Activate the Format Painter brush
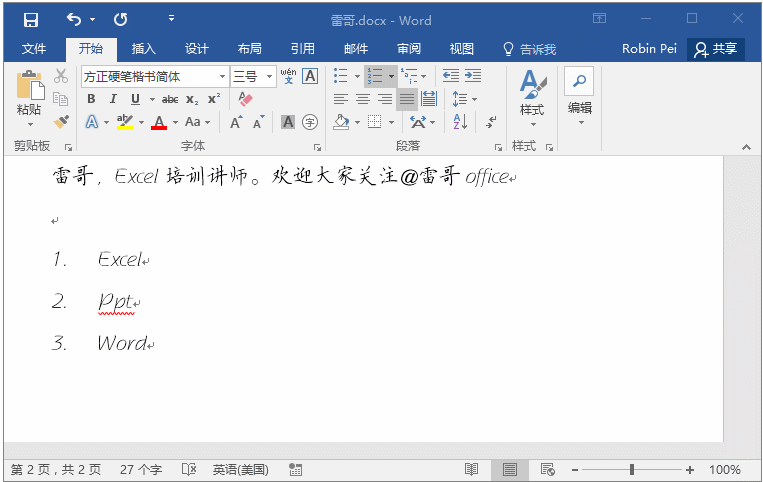Viewport: 763px width, 482px height. click(x=61, y=122)
